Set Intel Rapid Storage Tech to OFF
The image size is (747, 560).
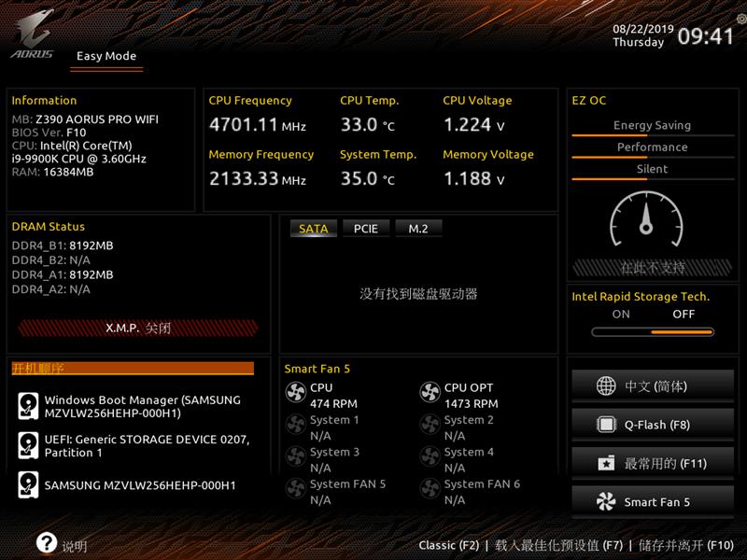(684, 315)
